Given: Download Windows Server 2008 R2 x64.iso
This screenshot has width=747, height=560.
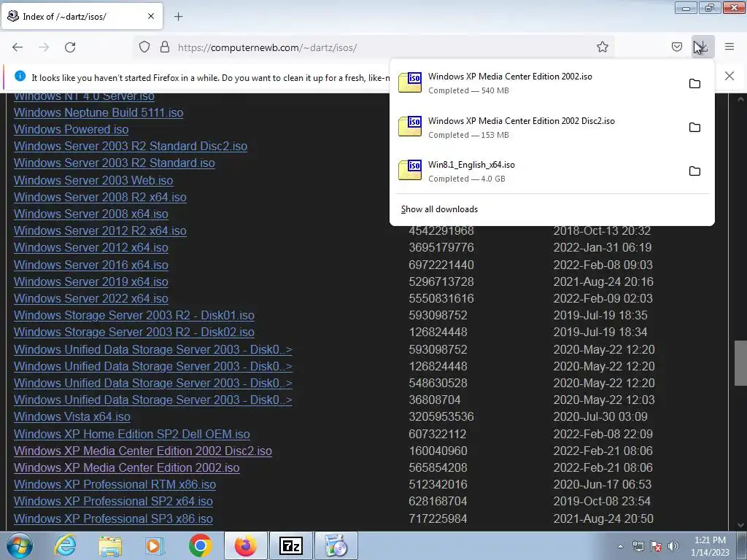Looking at the screenshot, I should click(100, 197).
